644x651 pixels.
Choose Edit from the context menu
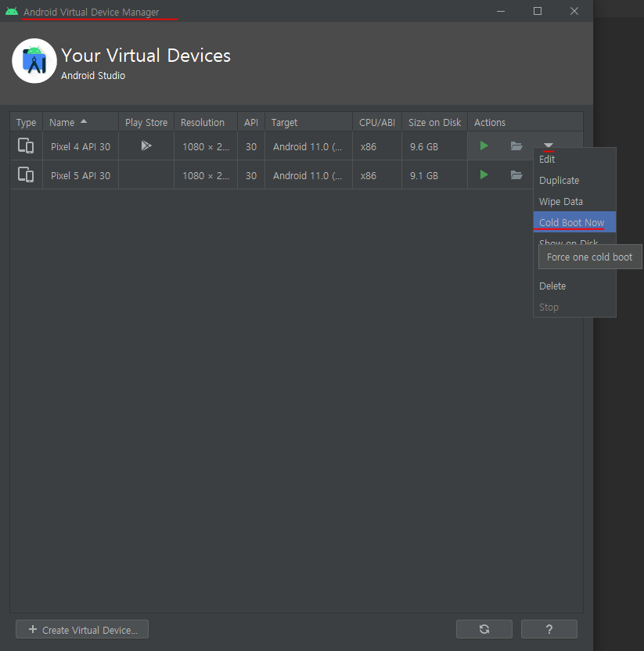click(x=574, y=160)
